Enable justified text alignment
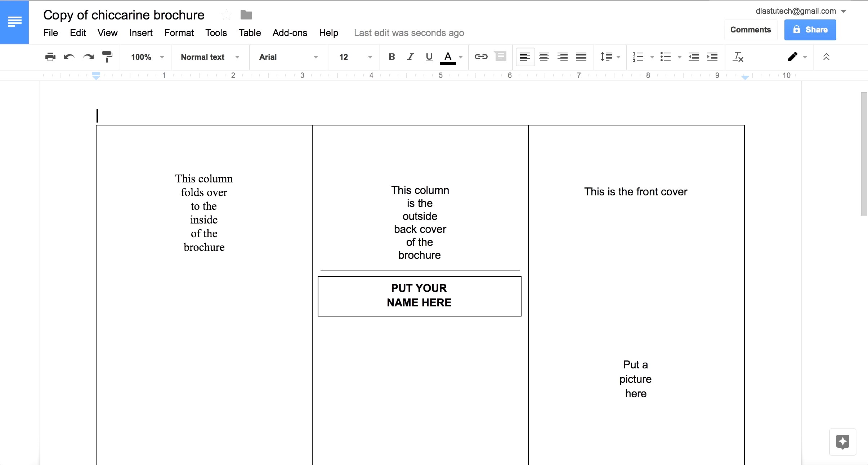Screen dimensions: 868x465 (581, 57)
